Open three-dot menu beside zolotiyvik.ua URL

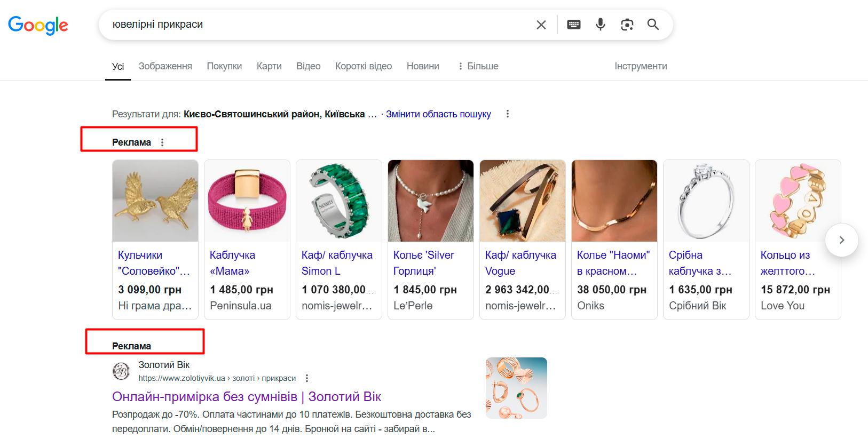coord(307,378)
